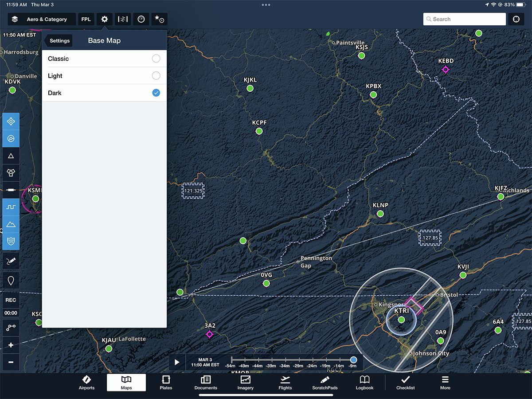
Task: Select the Light base map option
Action: 104,76
